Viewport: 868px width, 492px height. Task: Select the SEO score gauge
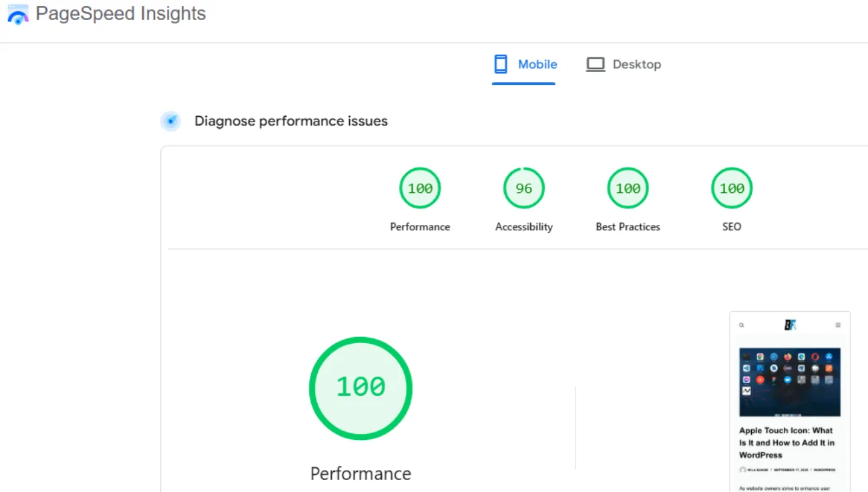click(x=732, y=188)
